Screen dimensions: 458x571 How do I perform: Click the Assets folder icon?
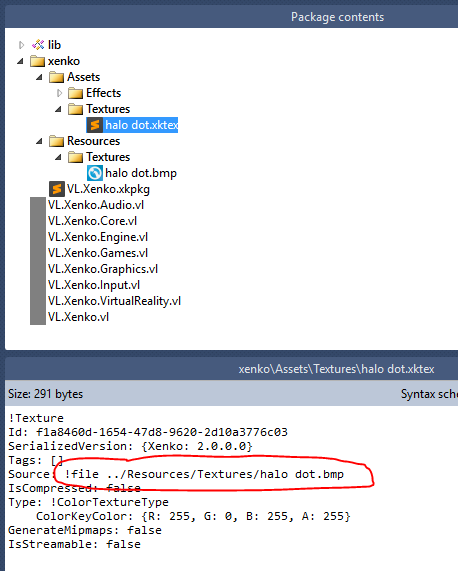click(56, 77)
